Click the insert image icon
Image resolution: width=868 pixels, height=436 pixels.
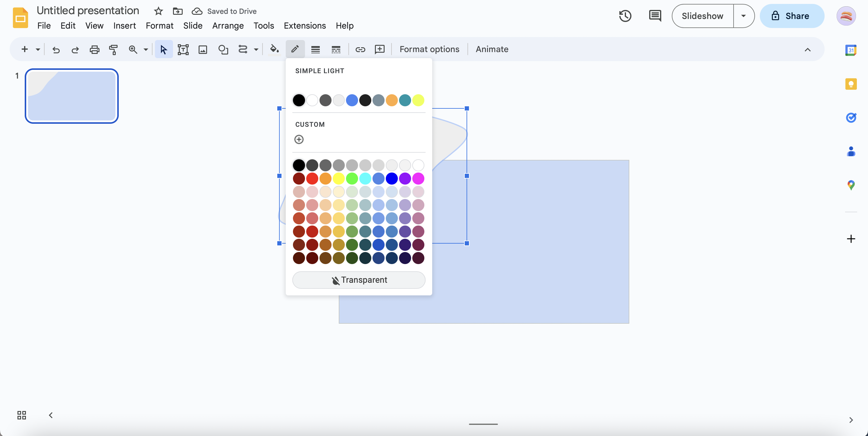point(203,49)
